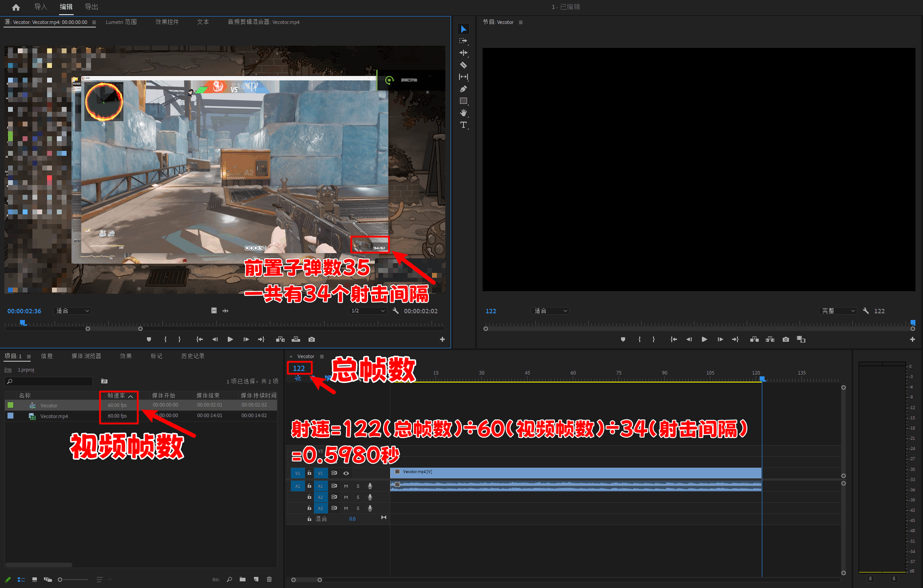923x588 pixels.
Task: Open the History tab
Action: (x=193, y=356)
